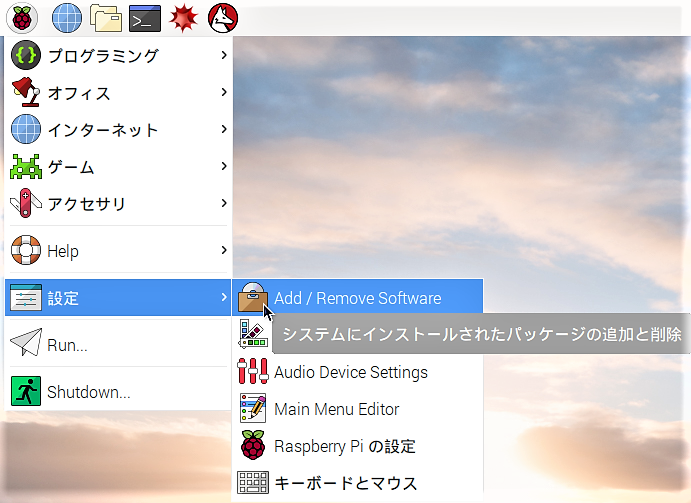Expand the ゲーム submenu arrow
The width and height of the screenshot is (691, 503).
(x=224, y=166)
